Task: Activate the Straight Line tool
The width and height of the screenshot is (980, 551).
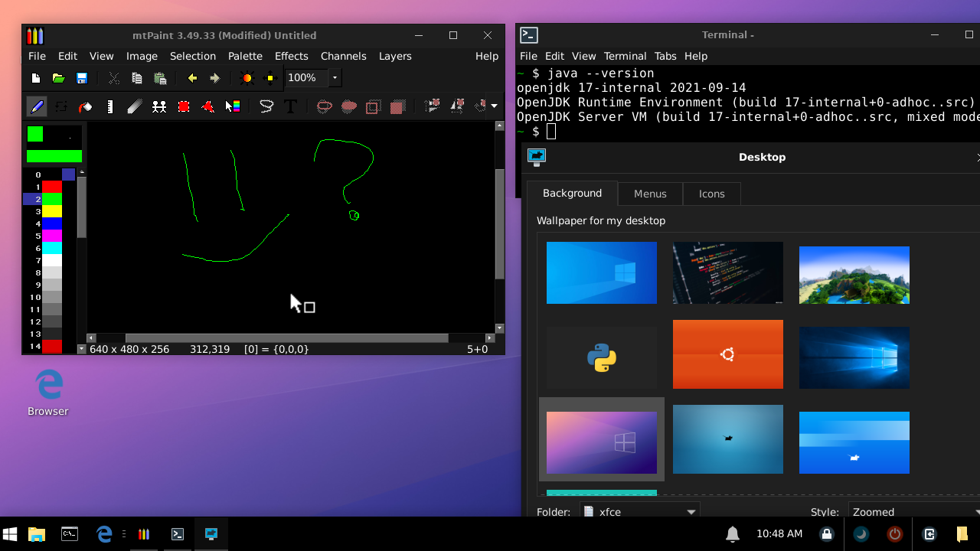Action: pyautogui.click(x=109, y=106)
